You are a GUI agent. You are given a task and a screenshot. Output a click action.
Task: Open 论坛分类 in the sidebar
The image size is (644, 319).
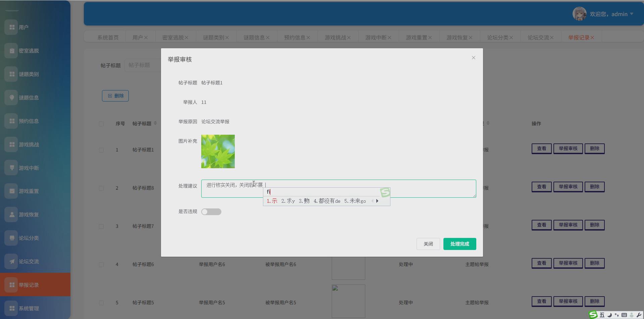tap(11, 238)
